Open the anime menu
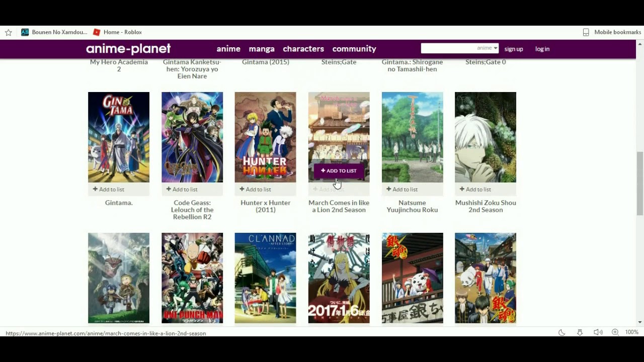 click(228, 49)
